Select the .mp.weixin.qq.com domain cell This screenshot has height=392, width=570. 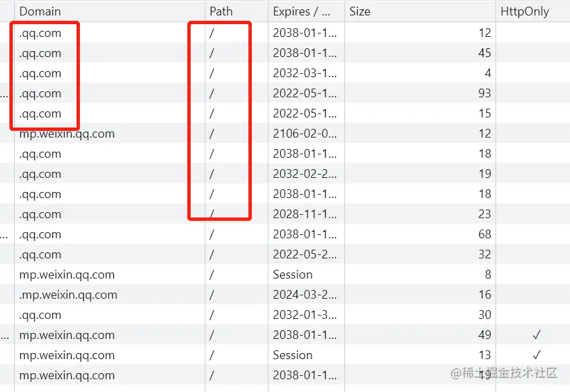pyautogui.click(x=68, y=295)
